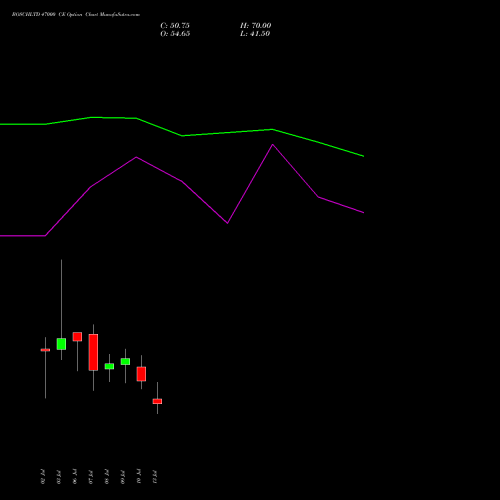Click the low price value L: 41.50
The image size is (500, 500).
255,34
